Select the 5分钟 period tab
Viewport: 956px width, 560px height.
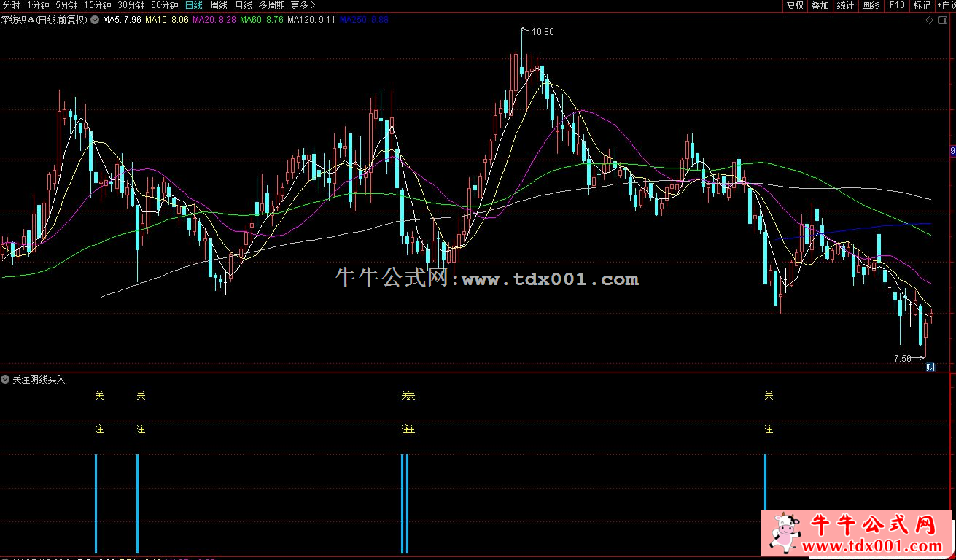click(x=66, y=5)
